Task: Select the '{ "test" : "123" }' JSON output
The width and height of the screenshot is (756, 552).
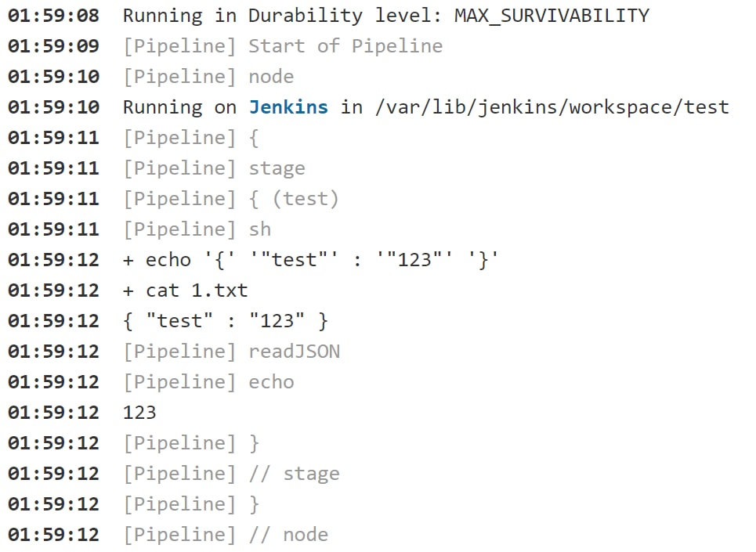Action: click(x=225, y=321)
